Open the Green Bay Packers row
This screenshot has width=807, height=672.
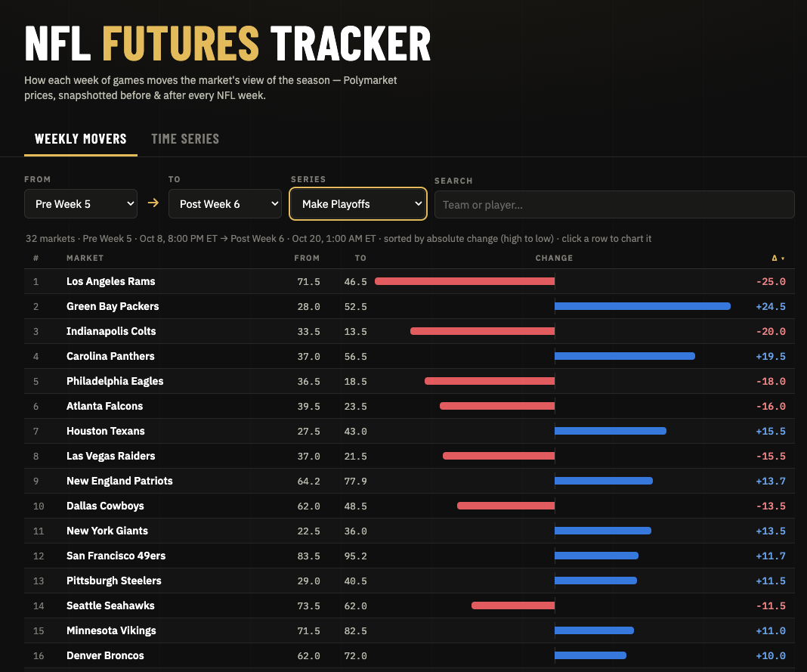[409, 306]
